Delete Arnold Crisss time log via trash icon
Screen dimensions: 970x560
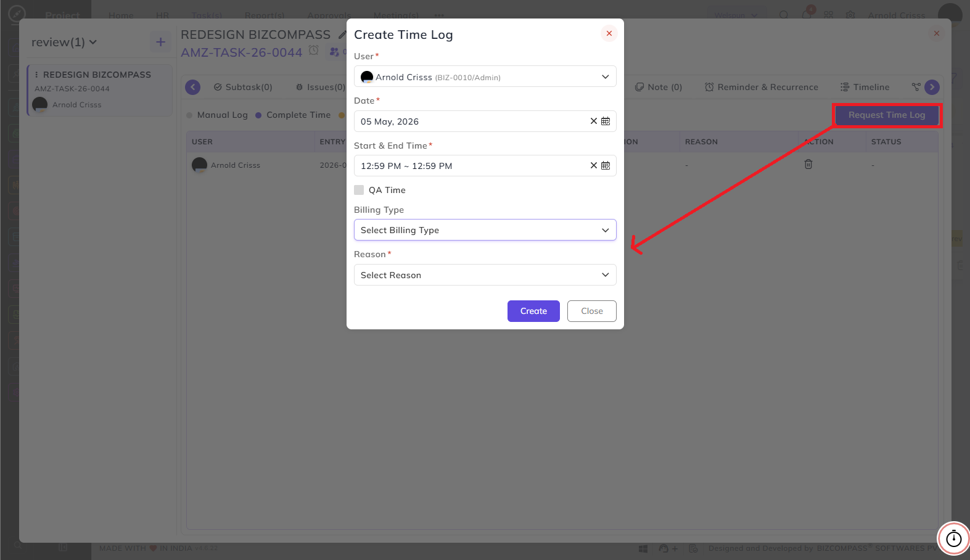coord(808,164)
